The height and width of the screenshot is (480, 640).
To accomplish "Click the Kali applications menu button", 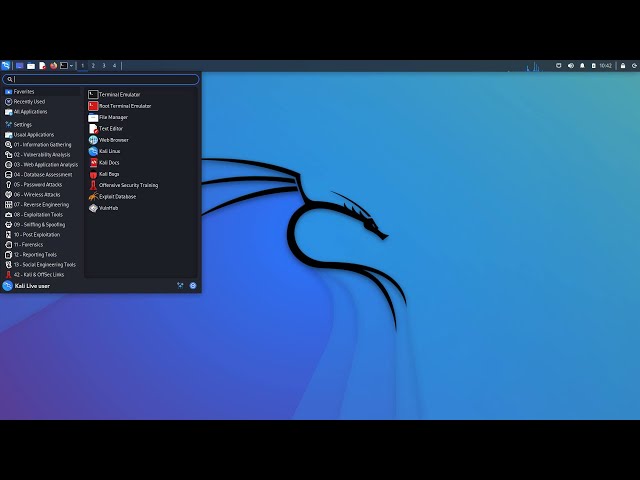I will [6, 65].
